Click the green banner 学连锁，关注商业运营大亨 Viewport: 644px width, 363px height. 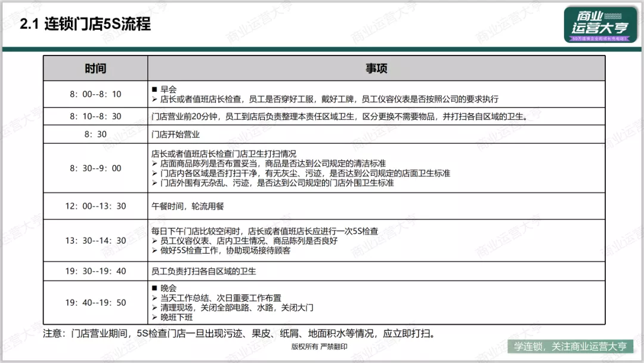tap(571, 346)
